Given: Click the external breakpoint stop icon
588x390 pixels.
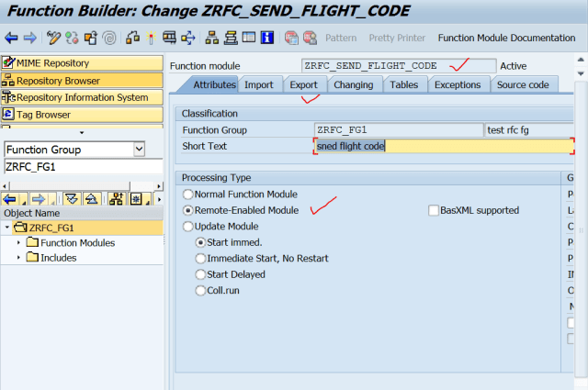Looking at the screenshot, I should point(311,38).
